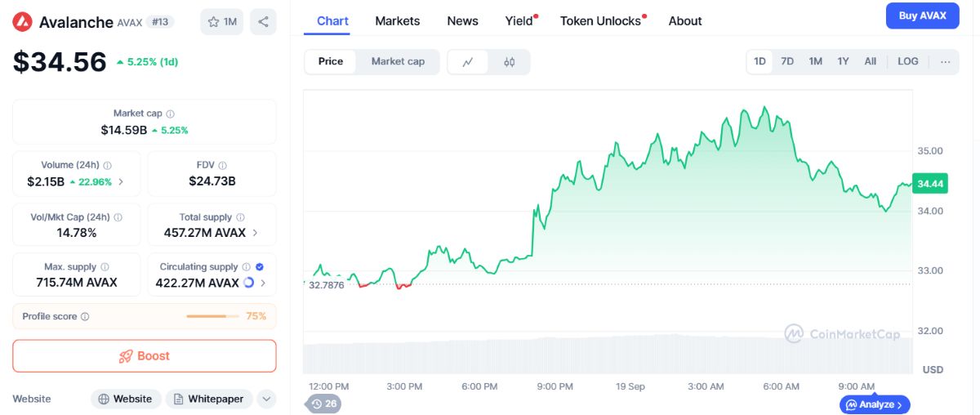This screenshot has width=980, height=415.
Task: Open the About tab
Action: [685, 21]
